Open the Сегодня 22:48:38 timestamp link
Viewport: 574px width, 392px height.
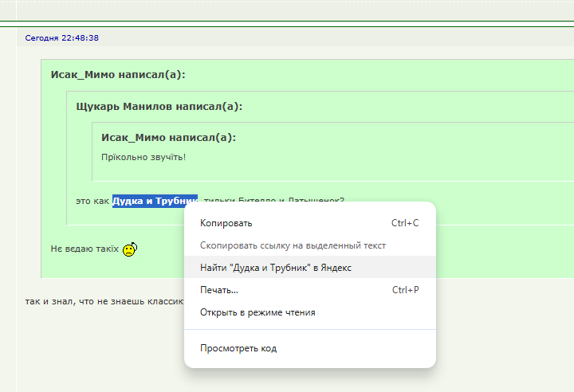(x=61, y=37)
